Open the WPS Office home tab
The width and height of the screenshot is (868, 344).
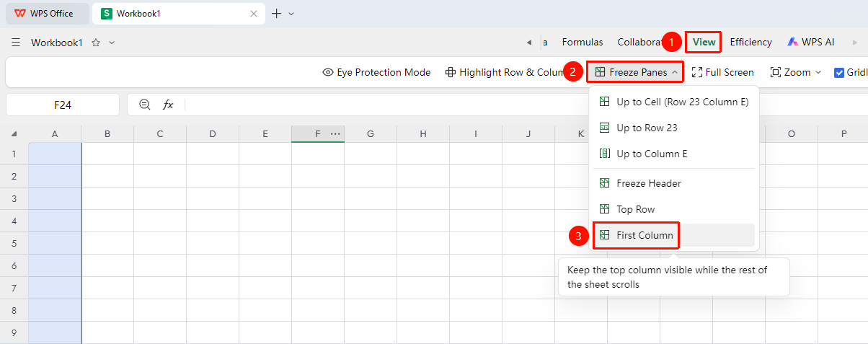(x=49, y=14)
